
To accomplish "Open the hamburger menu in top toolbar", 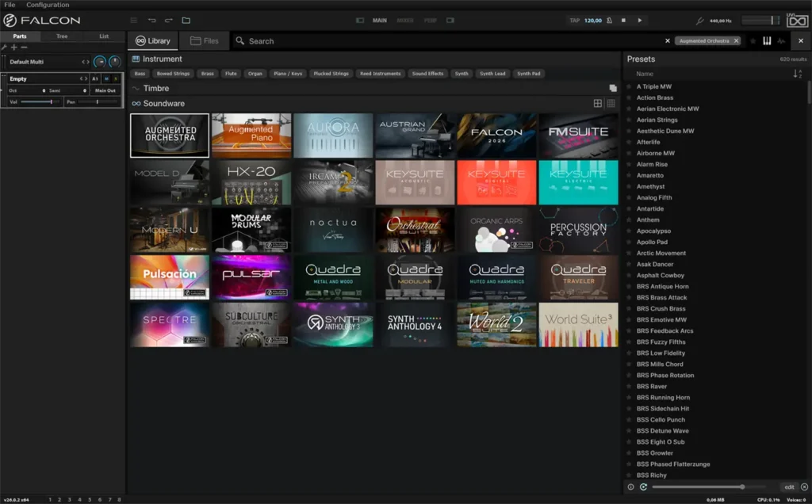I will point(133,20).
